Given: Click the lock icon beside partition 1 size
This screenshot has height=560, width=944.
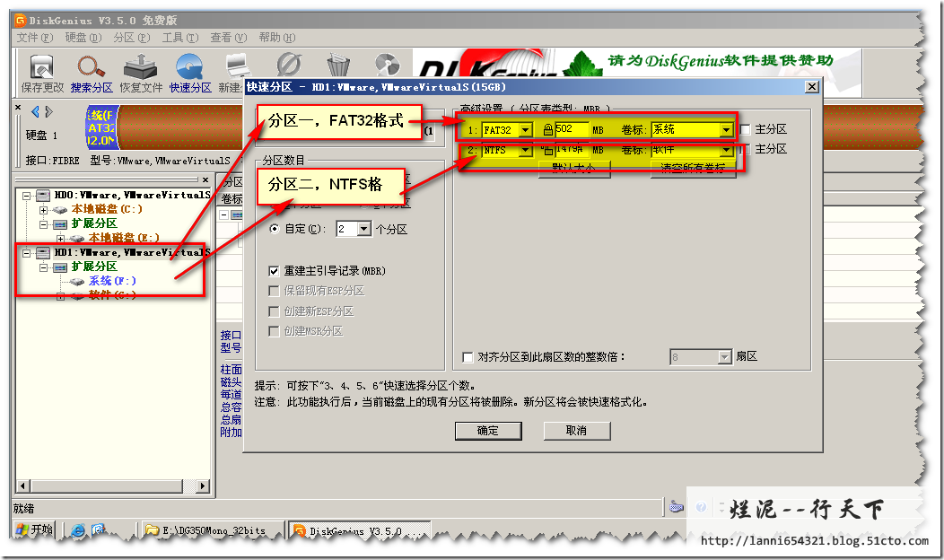Looking at the screenshot, I should 548,129.
